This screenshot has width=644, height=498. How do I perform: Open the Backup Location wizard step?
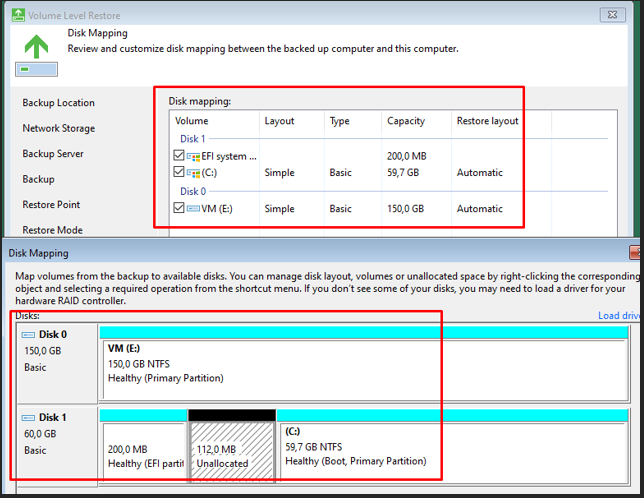58,103
